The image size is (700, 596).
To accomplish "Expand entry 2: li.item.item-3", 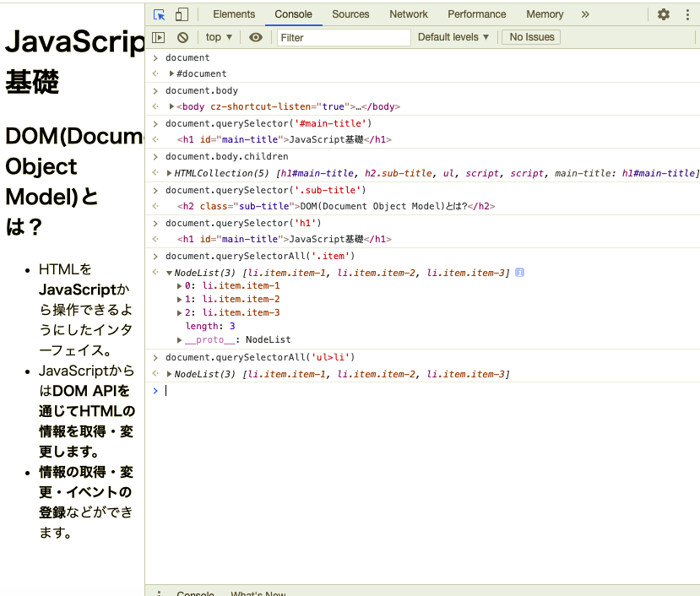I will point(180,312).
